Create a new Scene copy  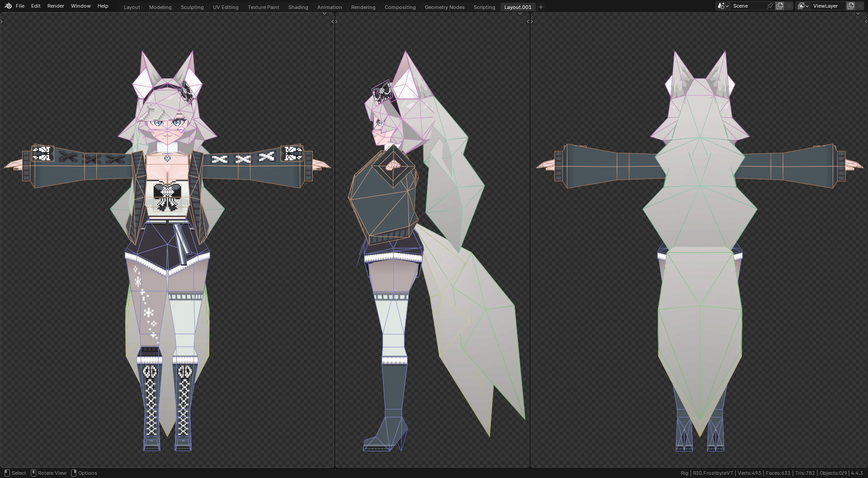(x=780, y=5)
